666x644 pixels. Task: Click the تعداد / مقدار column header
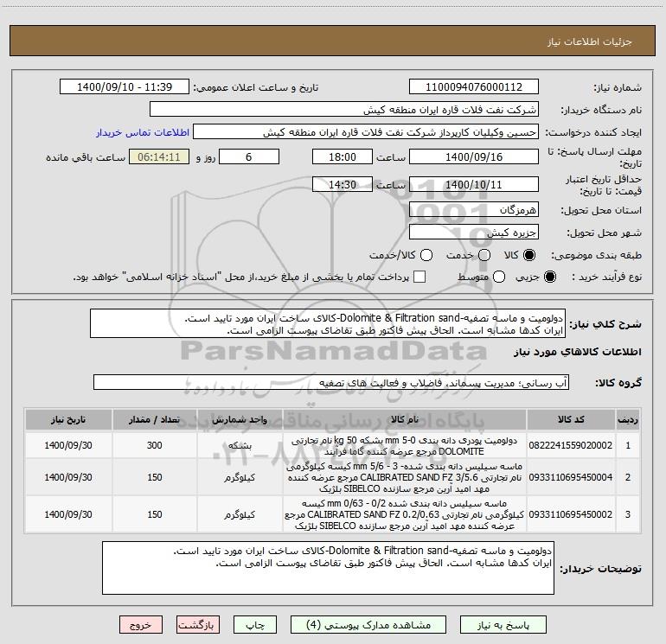(x=155, y=419)
